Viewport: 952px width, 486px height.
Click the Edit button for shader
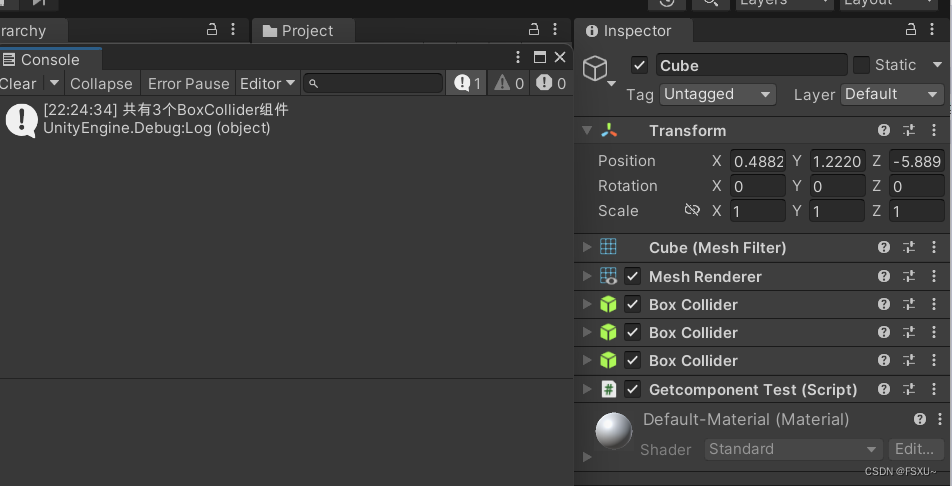tap(914, 449)
